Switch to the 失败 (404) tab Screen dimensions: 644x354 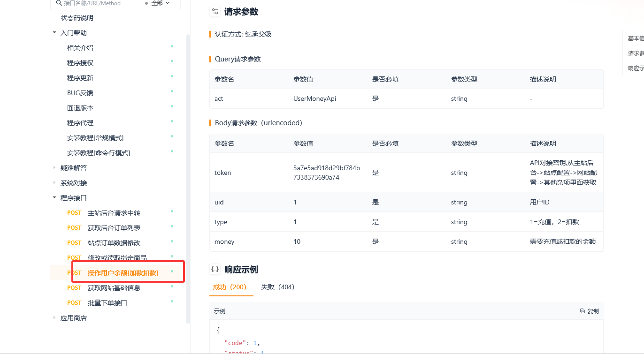(x=277, y=287)
